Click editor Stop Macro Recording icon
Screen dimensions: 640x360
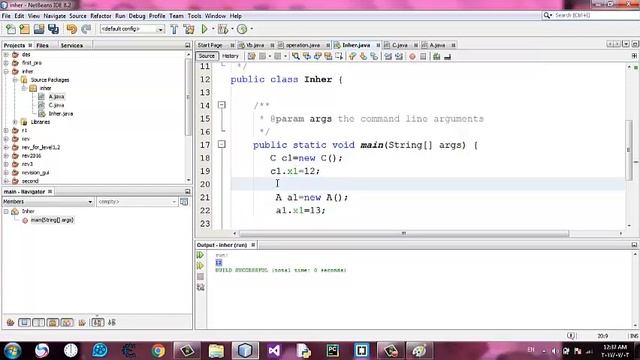coord(423,56)
